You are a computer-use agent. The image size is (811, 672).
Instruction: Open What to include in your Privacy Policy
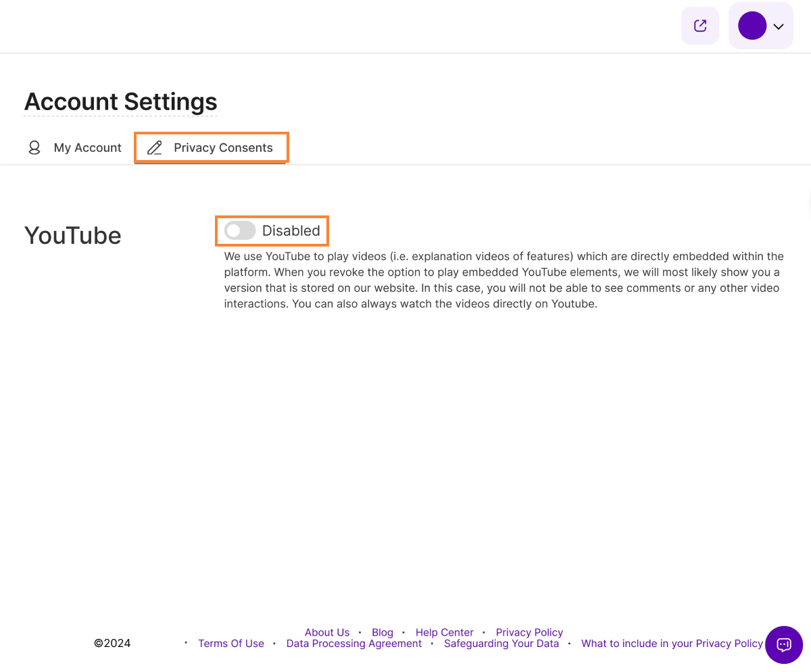[x=672, y=644]
